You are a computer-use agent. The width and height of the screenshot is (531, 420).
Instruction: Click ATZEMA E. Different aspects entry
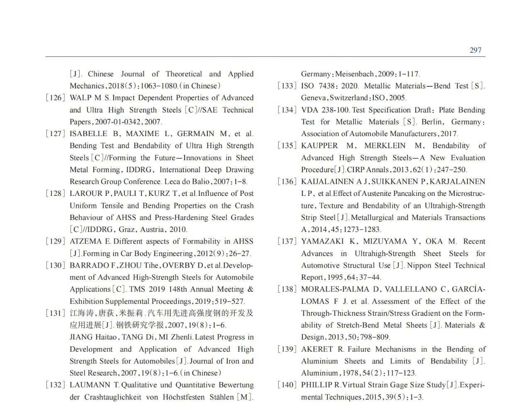coord(161,242)
